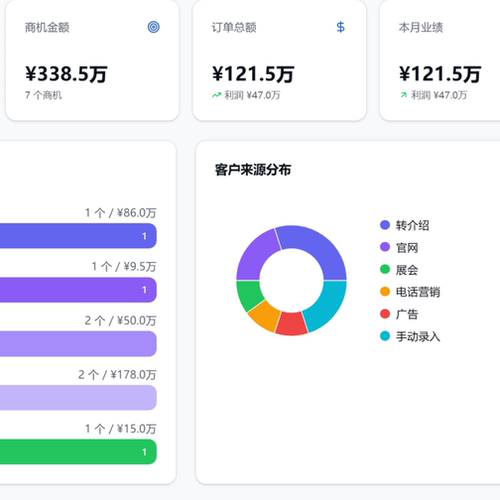Click the 商机金额 card title

[x=47, y=27]
